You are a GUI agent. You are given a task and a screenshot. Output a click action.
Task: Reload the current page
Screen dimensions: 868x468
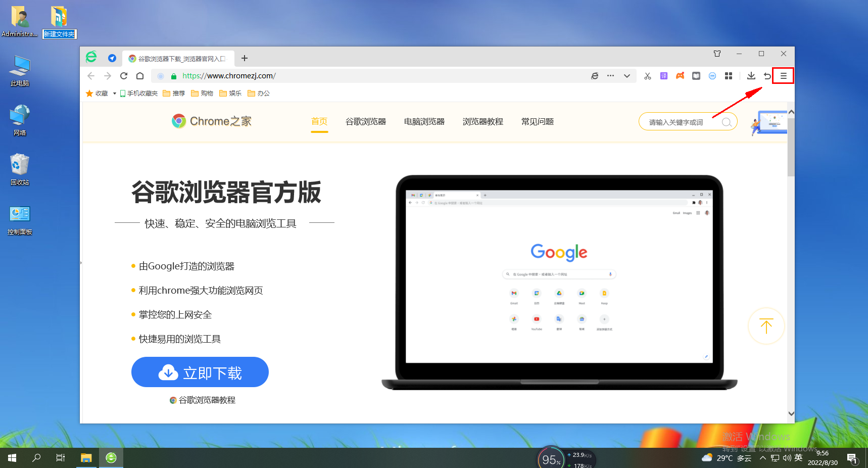pos(124,76)
